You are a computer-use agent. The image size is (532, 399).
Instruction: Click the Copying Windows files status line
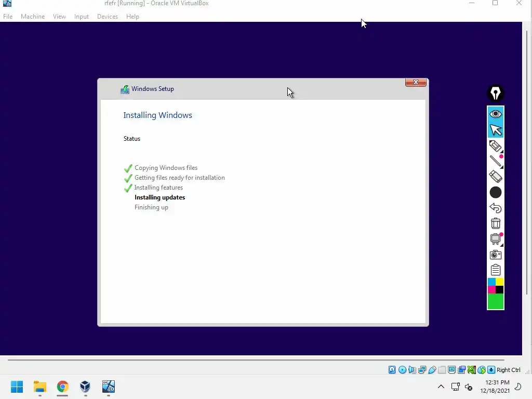coord(166,168)
